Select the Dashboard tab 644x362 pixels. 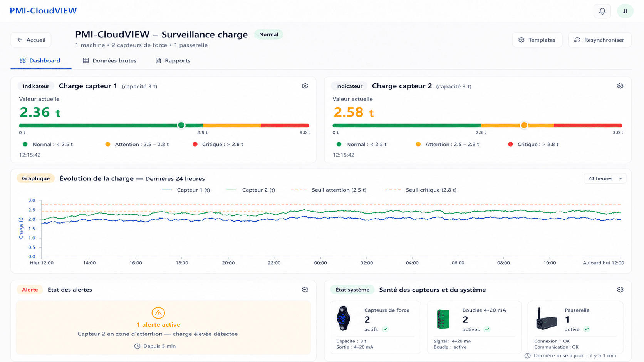(x=40, y=60)
